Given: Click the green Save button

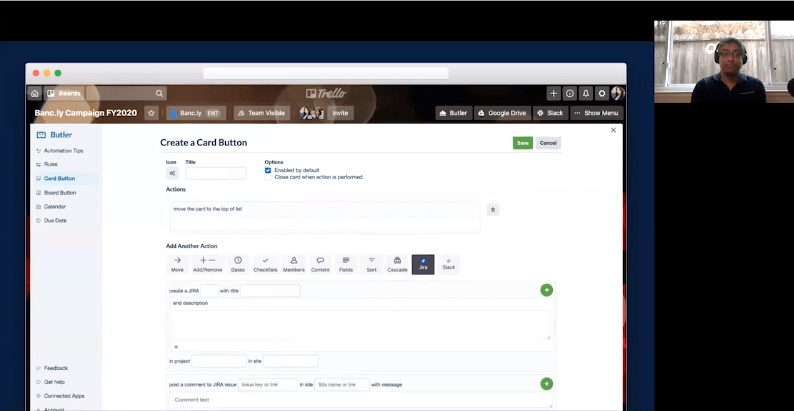Looking at the screenshot, I should (522, 143).
